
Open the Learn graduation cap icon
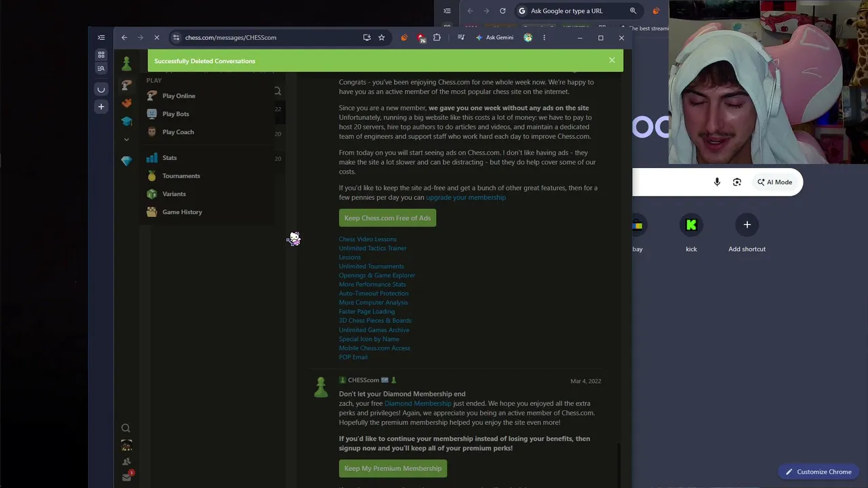click(x=126, y=121)
